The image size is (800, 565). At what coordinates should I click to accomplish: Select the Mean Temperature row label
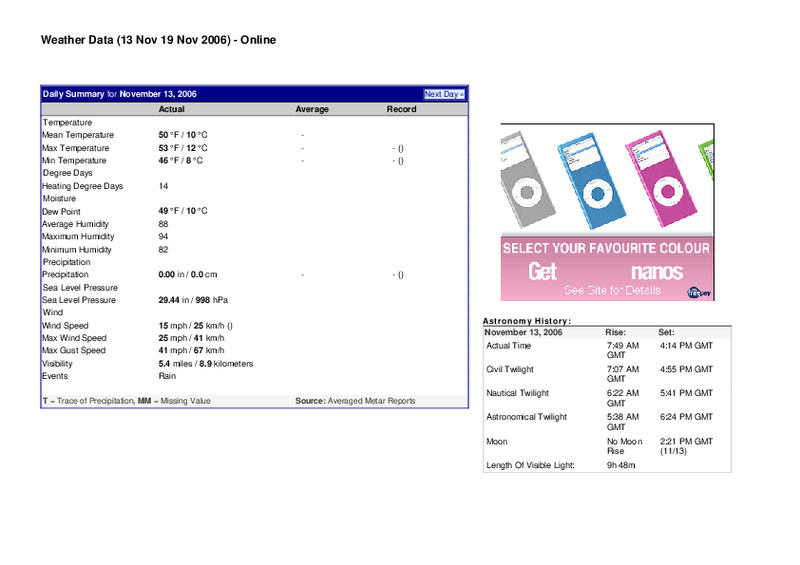tap(78, 135)
